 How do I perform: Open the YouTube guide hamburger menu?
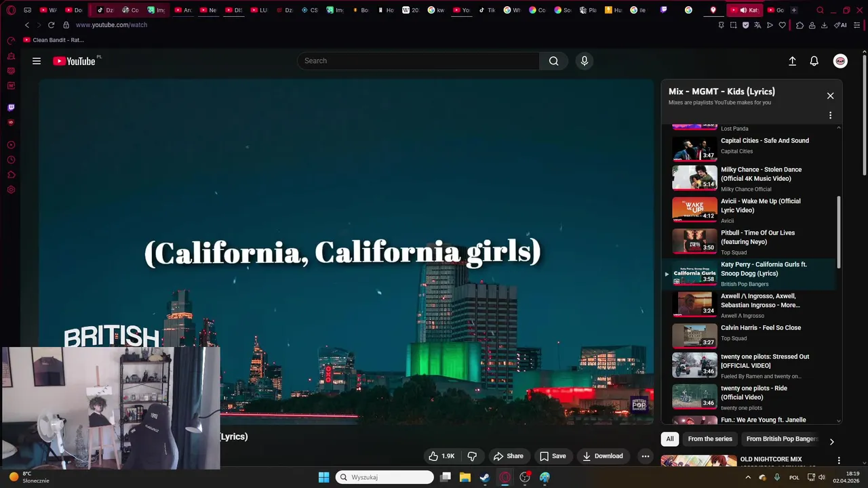[x=37, y=61]
